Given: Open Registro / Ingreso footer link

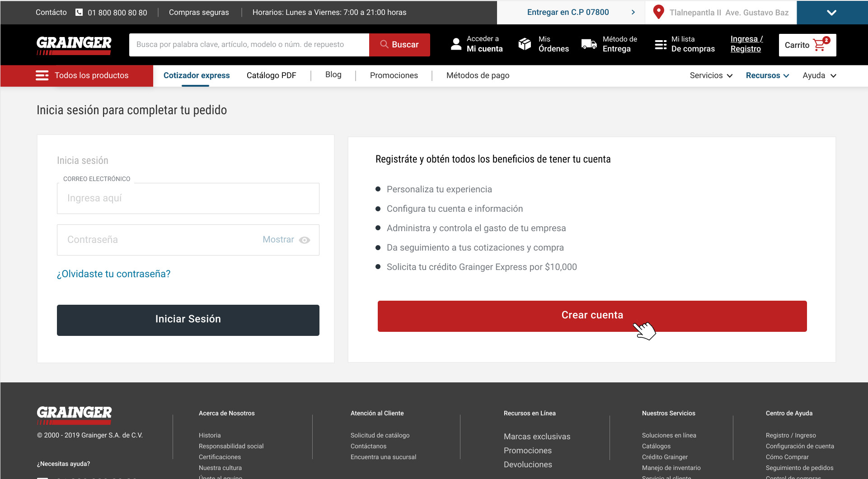Looking at the screenshot, I should 791,435.
